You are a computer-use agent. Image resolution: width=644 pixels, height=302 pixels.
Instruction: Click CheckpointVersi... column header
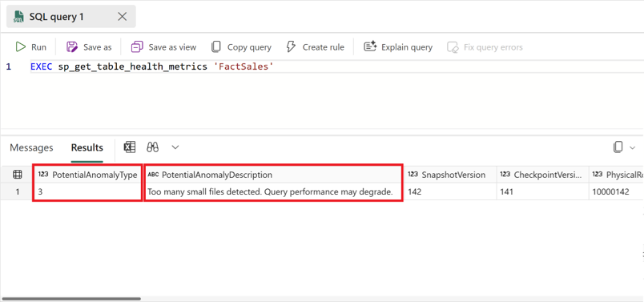click(x=542, y=175)
